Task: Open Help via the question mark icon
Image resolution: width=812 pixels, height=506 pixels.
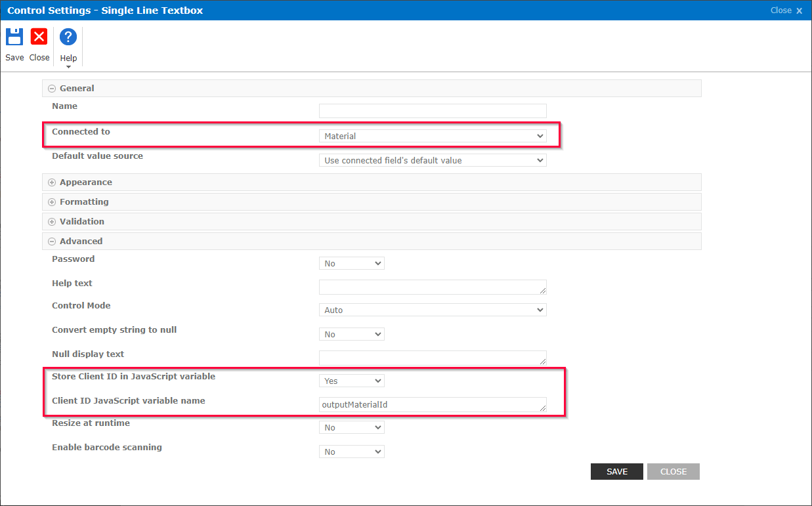Action: tap(68, 37)
